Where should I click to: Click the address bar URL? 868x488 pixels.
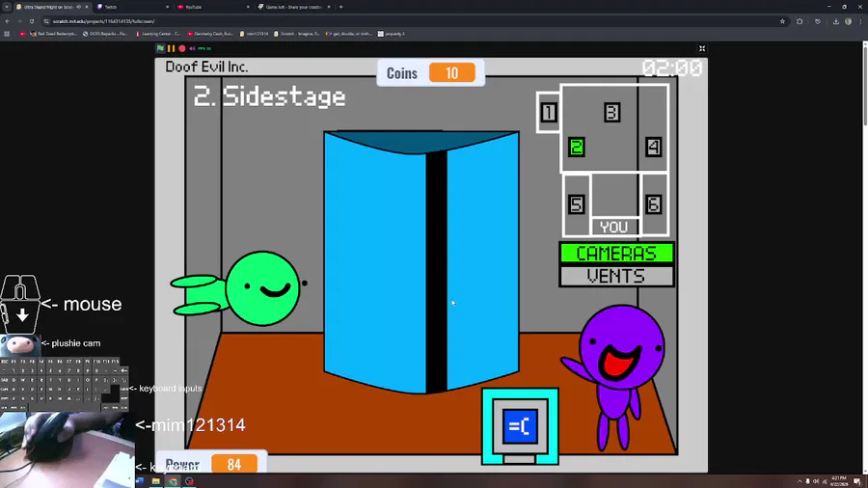pos(103,21)
